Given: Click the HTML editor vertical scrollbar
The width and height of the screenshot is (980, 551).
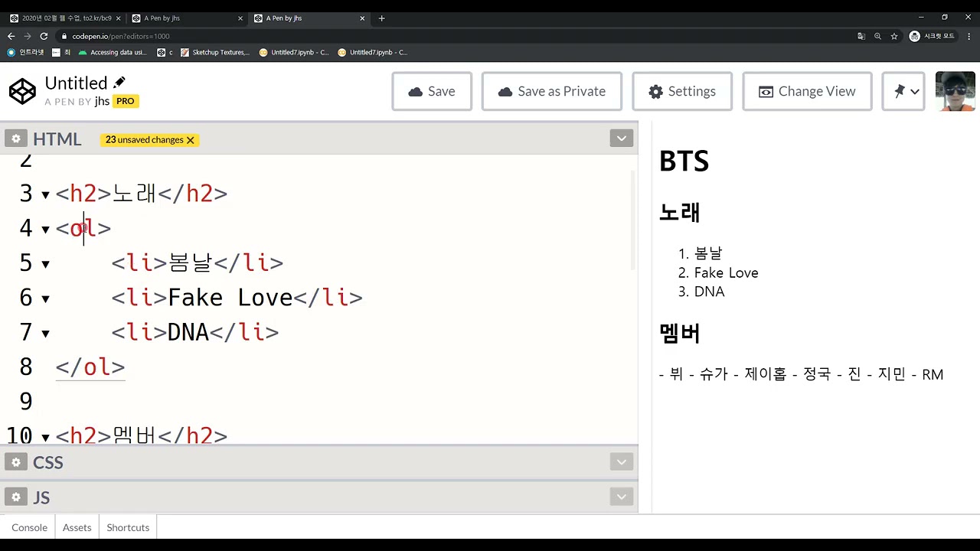Looking at the screenshot, I should point(632,220).
